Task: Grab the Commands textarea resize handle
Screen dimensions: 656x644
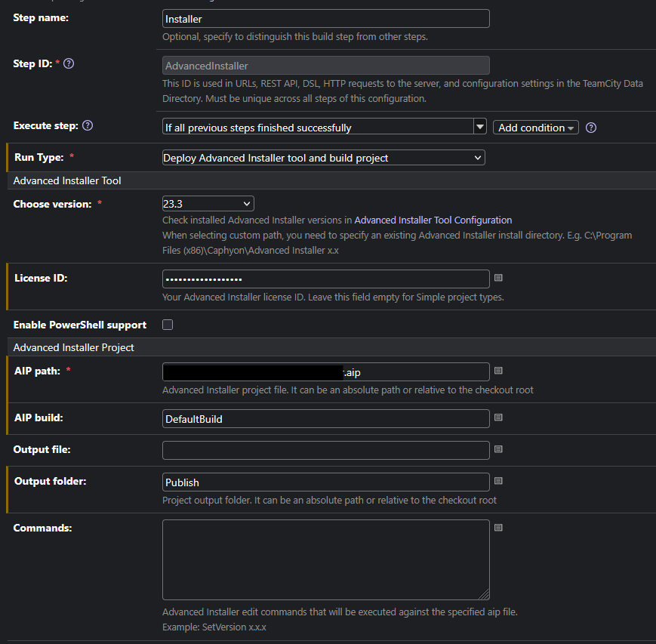Action: pyautogui.click(x=485, y=595)
